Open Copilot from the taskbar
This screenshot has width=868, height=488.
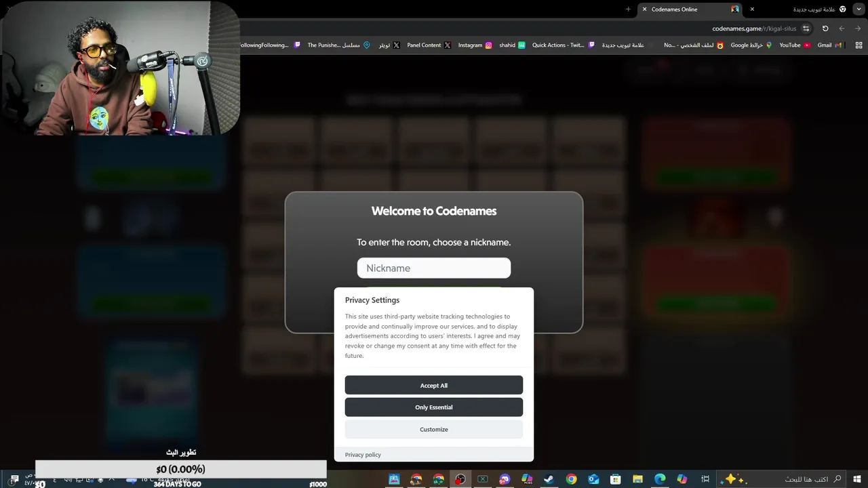click(682, 479)
